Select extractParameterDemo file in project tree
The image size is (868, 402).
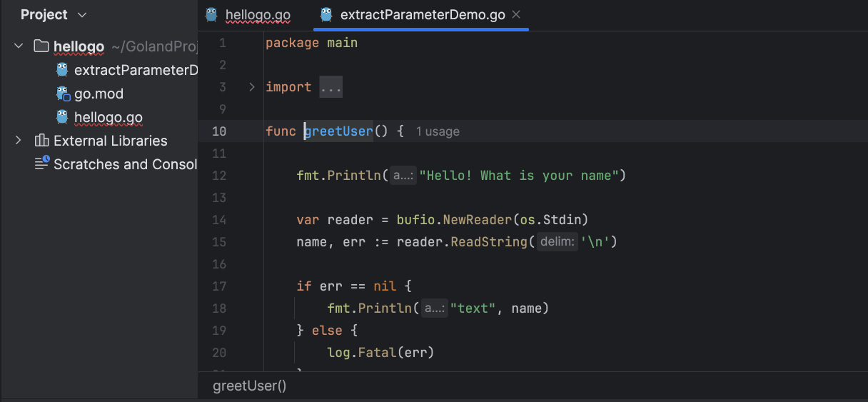(136, 70)
